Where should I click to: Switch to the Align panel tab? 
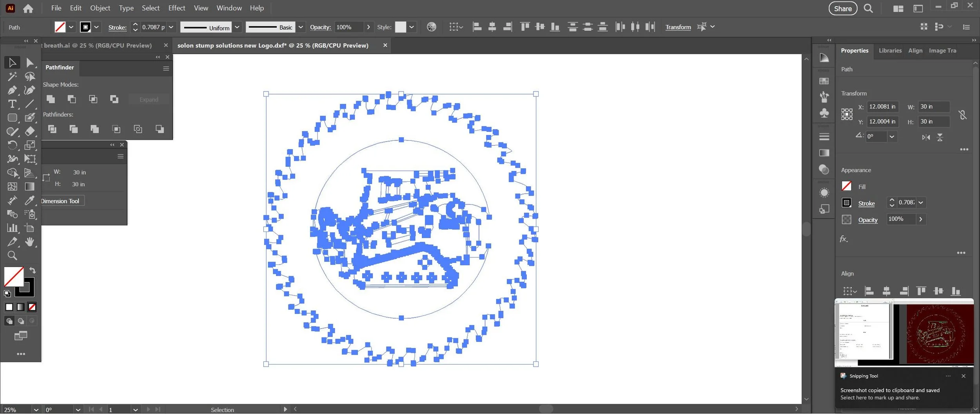(x=915, y=51)
